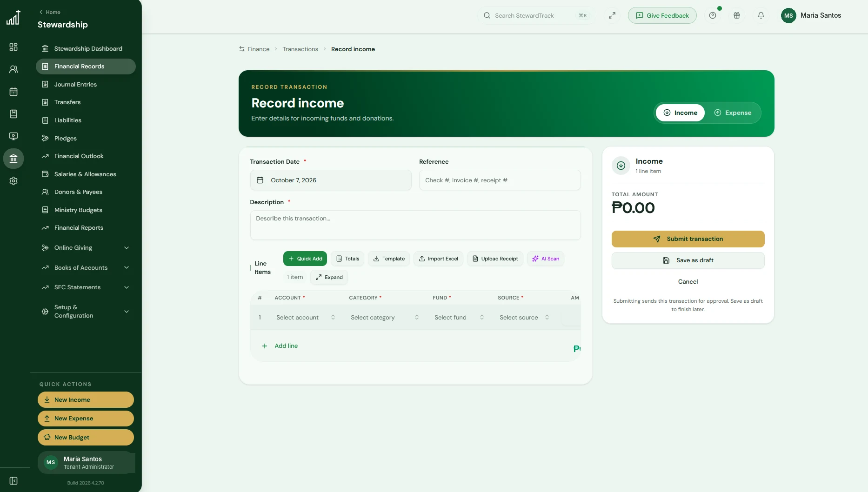
Task: Open the help question mark icon
Action: pos(713,15)
